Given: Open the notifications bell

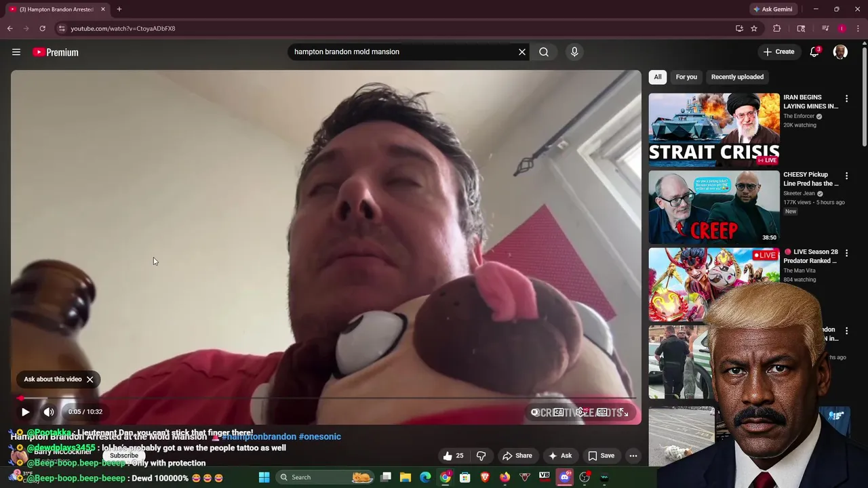Looking at the screenshot, I should click(x=815, y=52).
